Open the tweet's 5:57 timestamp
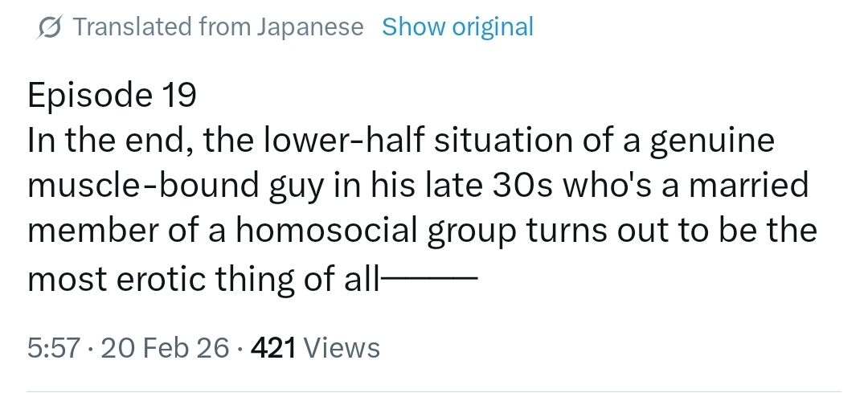The height and width of the screenshot is (393, 868). [x=52, y=348]
